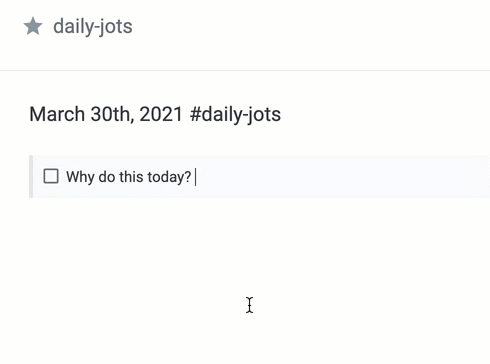Click the 'Why do this today?' block text
The height and width of the screenshot is (364, 490).
pyautogui.click(x=128, y=177)
